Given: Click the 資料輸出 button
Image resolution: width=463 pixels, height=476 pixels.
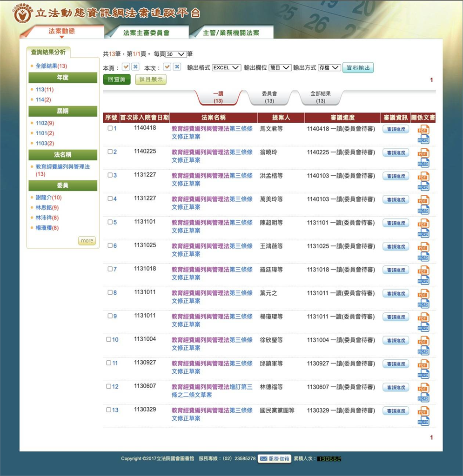Looking at the screenshot, I should [358, 68].
